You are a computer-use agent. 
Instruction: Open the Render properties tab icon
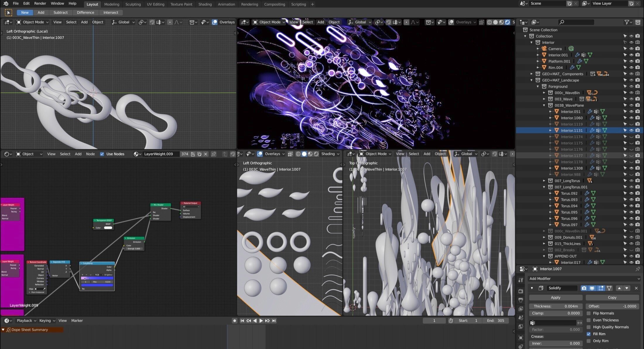521,291
